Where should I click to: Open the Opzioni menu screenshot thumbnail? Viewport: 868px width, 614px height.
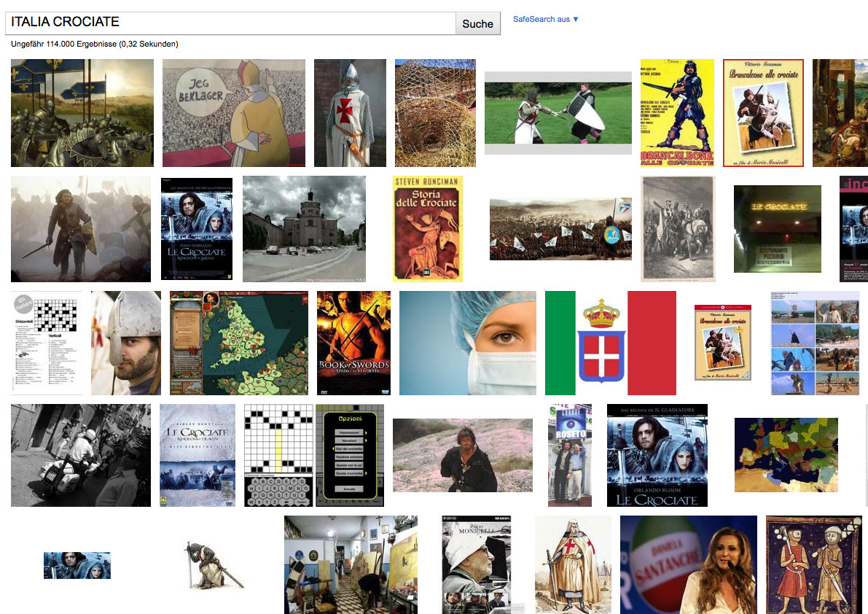[350, 455]
